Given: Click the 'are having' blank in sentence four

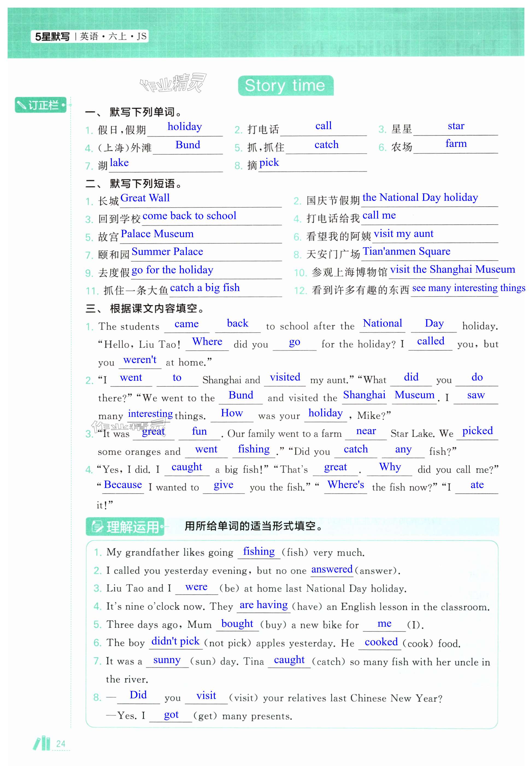Looking at the screenshot, I should (263, 605).
